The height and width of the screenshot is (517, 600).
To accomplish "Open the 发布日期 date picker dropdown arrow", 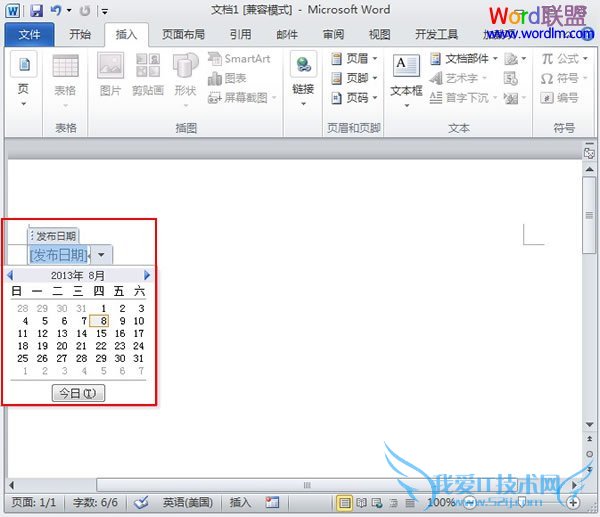I will click(101, 254).
